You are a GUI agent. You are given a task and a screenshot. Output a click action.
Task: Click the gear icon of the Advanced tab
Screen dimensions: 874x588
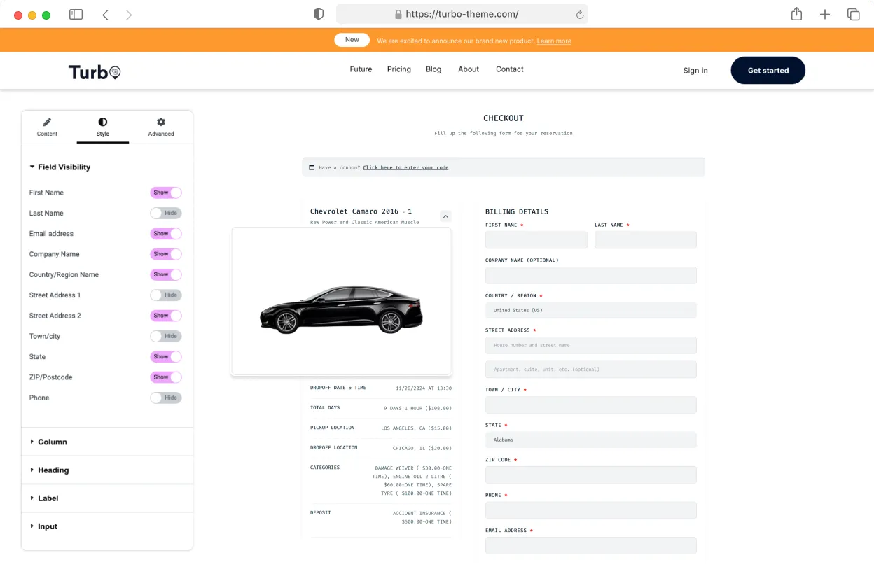[x=161, y=122]
